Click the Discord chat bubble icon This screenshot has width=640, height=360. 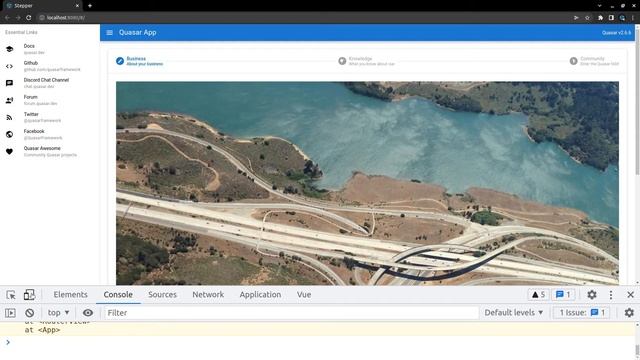point(9,83)
